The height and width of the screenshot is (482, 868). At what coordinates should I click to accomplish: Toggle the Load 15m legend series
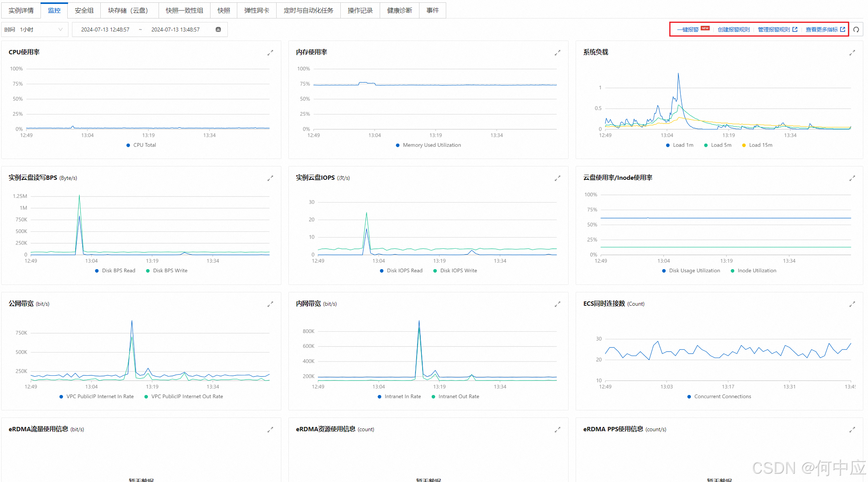[757, 145]
